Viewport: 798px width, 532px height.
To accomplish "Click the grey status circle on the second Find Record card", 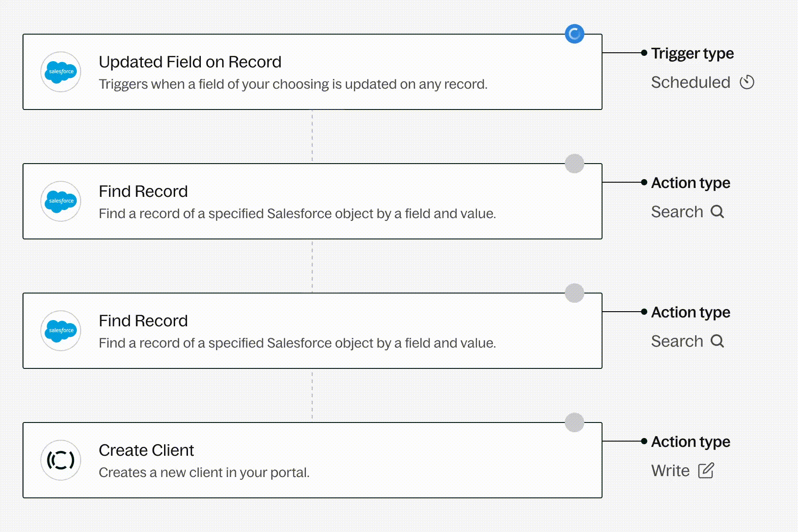I will [575, 293].
